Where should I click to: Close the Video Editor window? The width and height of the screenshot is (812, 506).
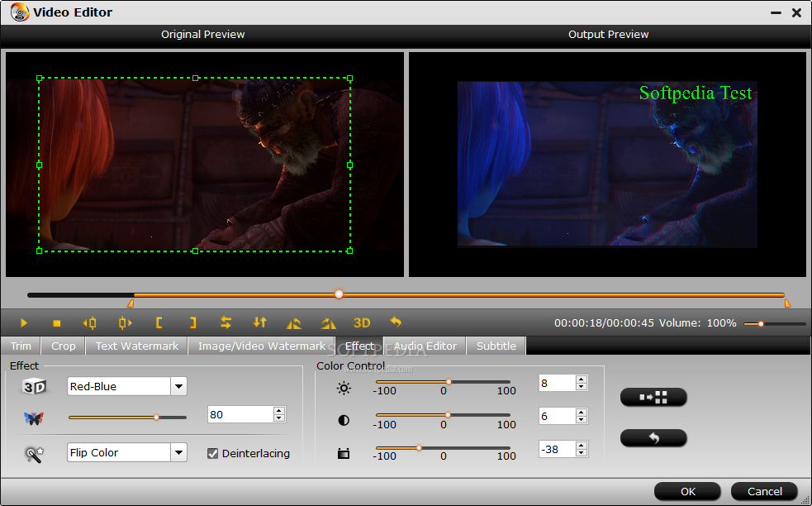[797, 13]
